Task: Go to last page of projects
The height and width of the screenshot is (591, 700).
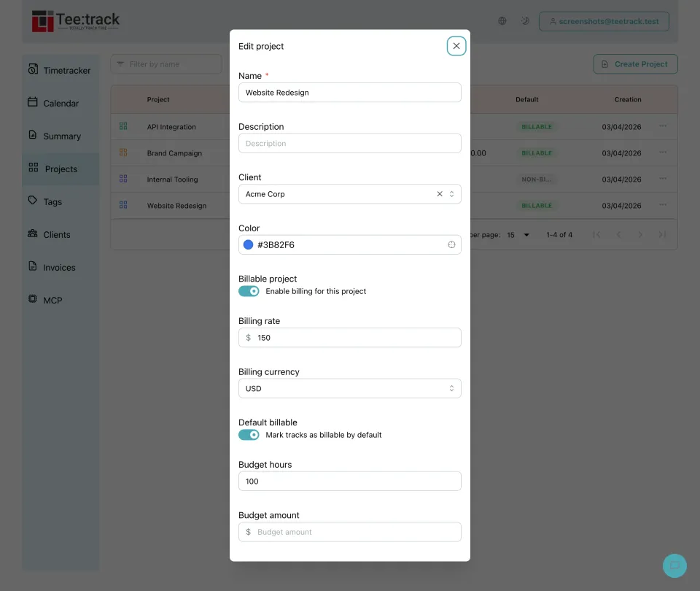Action: click(x=662, y=234)
